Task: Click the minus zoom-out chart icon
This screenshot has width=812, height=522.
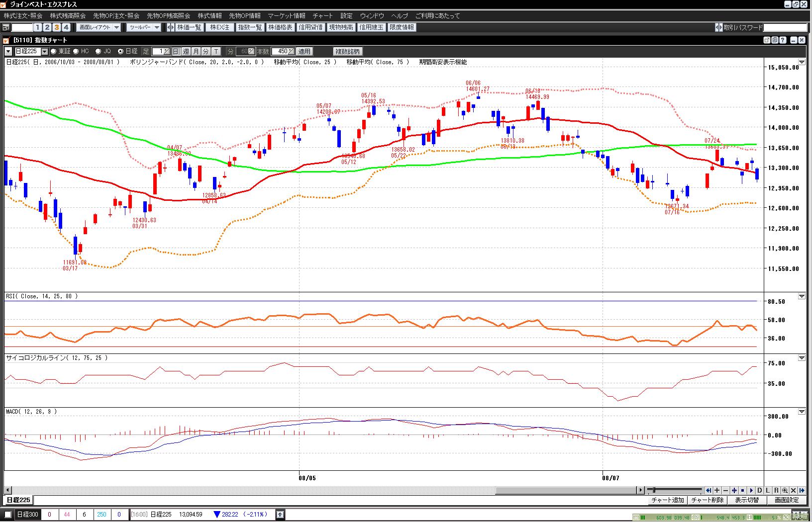Action: [725, 490]
